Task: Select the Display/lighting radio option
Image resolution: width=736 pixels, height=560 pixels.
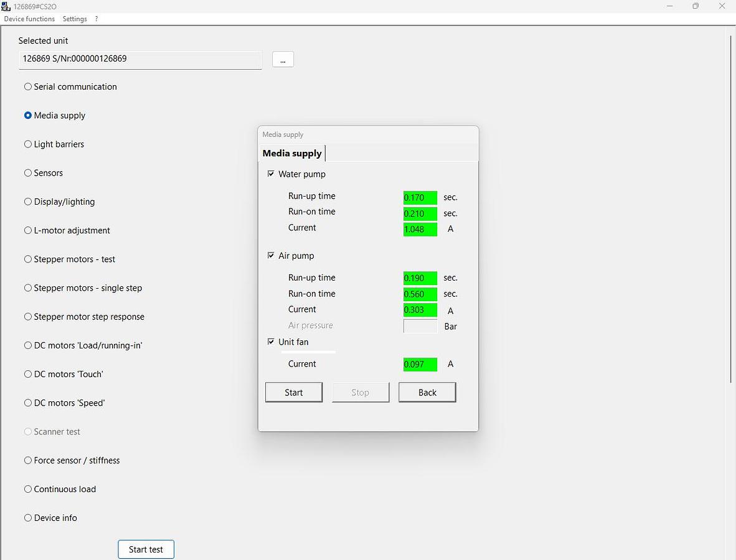Action: 28,202
